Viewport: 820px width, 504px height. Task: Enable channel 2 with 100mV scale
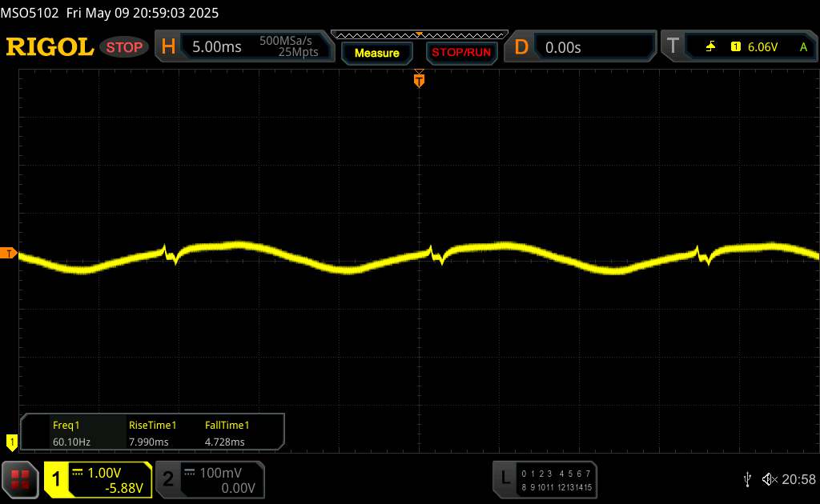click(208, 479)
